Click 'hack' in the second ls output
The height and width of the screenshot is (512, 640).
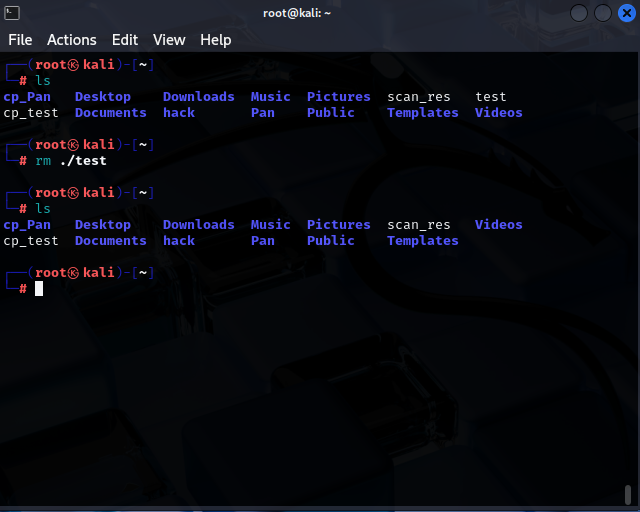(x=179, y=240)
